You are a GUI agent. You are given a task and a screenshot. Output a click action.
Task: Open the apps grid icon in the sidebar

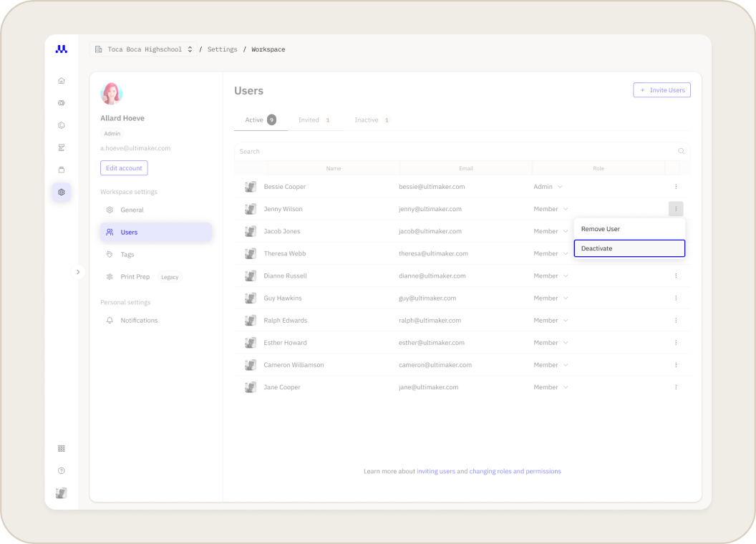[x=62, y=449]
